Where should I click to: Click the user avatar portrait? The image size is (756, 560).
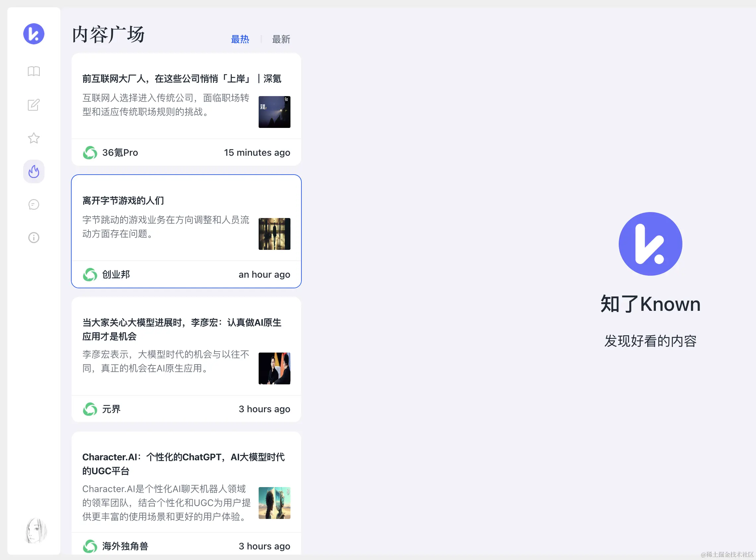click(36, 531)
